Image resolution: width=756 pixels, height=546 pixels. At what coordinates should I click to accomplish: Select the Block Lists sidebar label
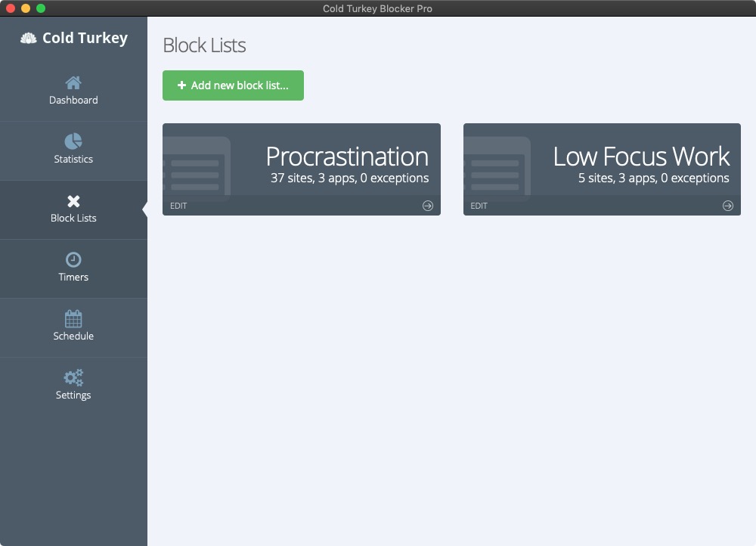tap(73, 218)
